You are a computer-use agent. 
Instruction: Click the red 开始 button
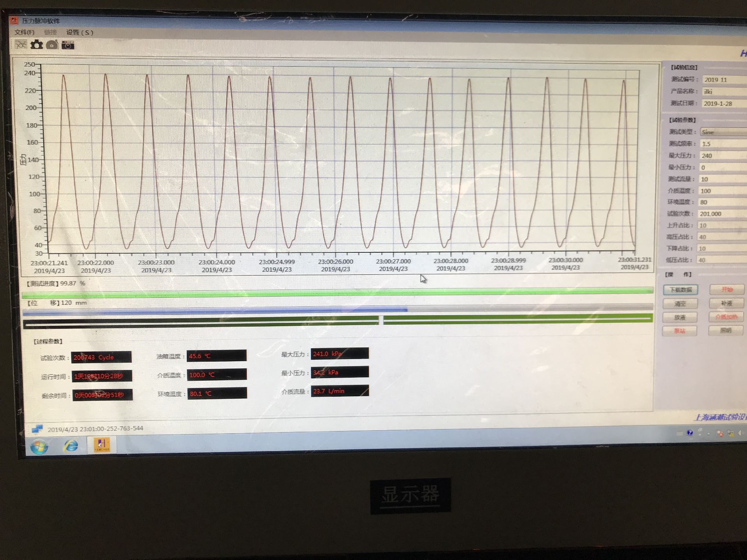point(727,289)
